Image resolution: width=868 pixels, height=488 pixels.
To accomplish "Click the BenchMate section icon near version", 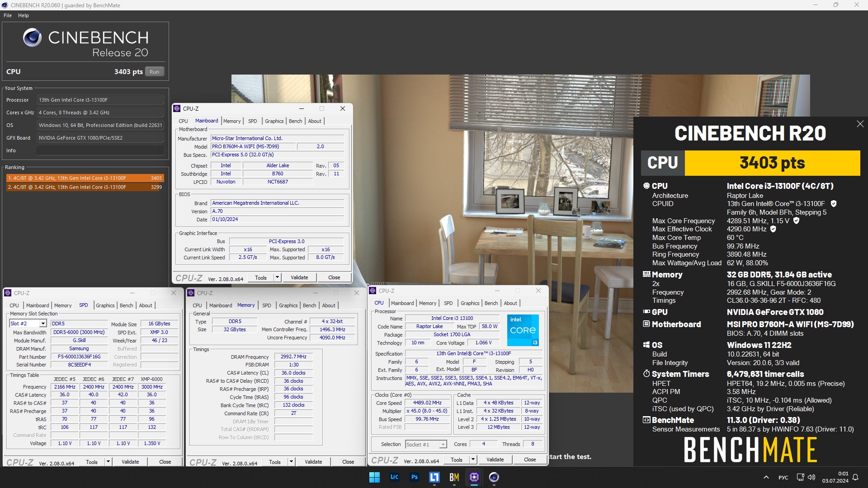I will pos(646,420).
